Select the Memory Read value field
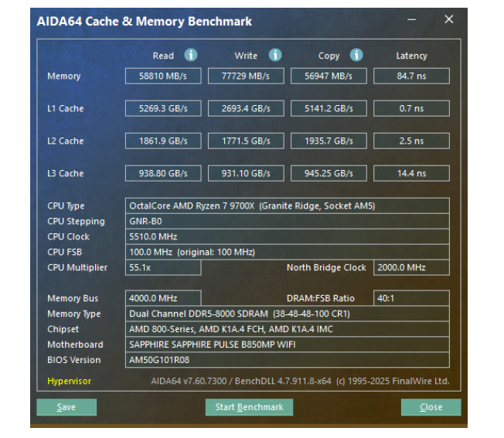 [163, 76]
